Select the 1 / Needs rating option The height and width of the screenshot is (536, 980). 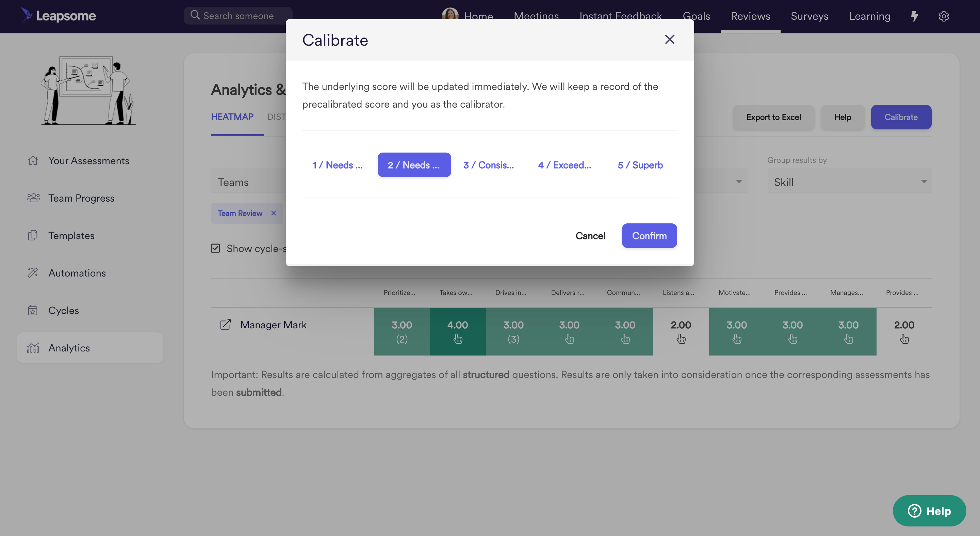[337, 165]
